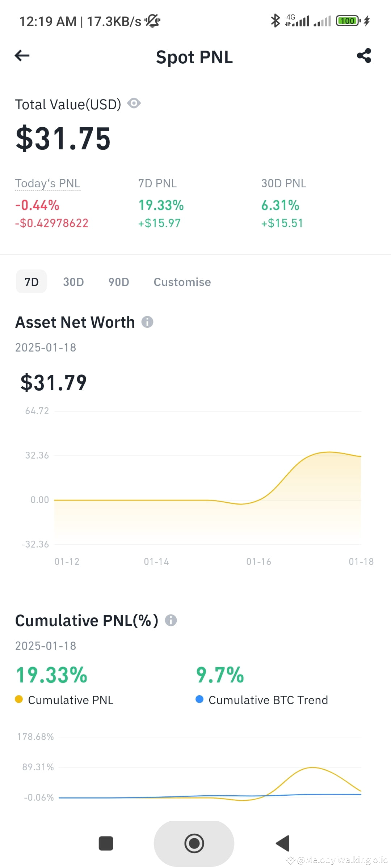This screenshot has width=391, height=868.
Task: Tap the Today's PNL underlined label
Action: (47, 184)
